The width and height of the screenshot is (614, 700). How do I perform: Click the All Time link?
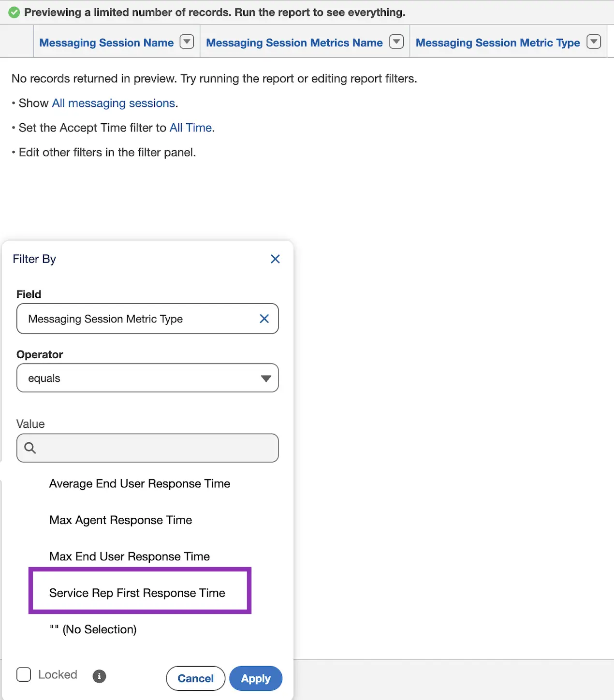(x=190, y=128)
